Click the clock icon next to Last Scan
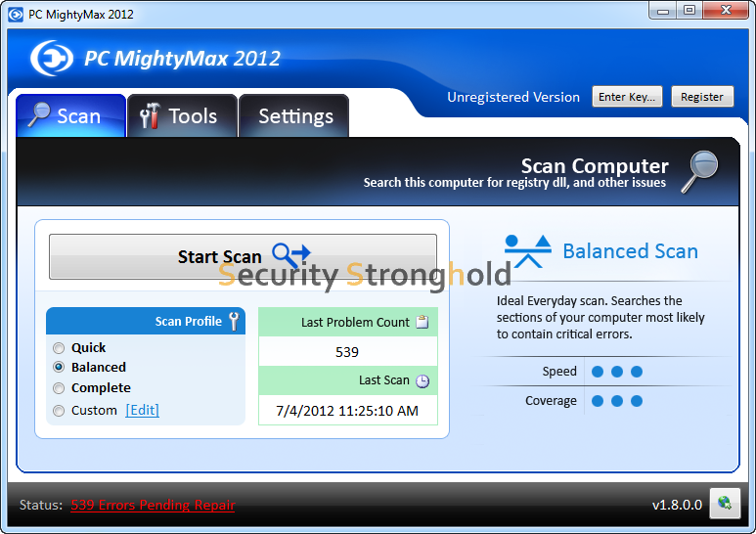The height and width of the screenshot is (534, 756). pos(422,381)
